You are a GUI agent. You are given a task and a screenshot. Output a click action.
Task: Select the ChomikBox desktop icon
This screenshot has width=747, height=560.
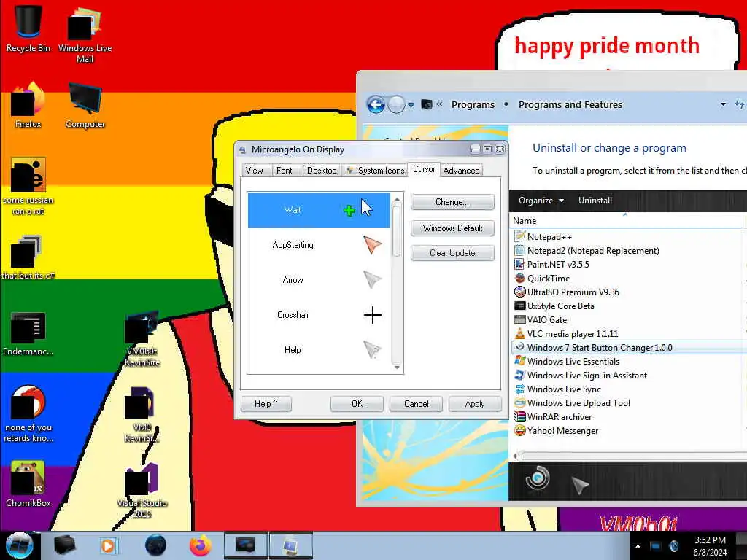click(28, 483)
